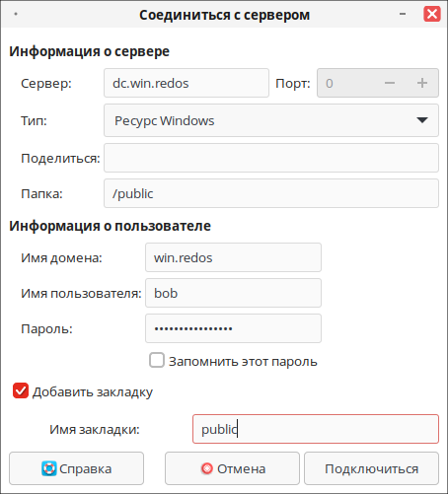This screenshot has height=494, width=448.
Task: Close the dialog with the red X button
Action: pos(432,15)
